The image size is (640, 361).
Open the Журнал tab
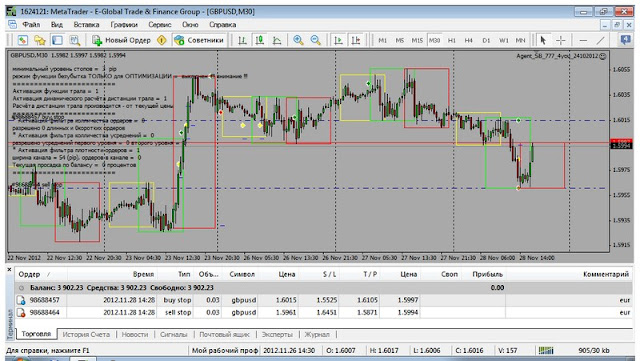(317, 334)
